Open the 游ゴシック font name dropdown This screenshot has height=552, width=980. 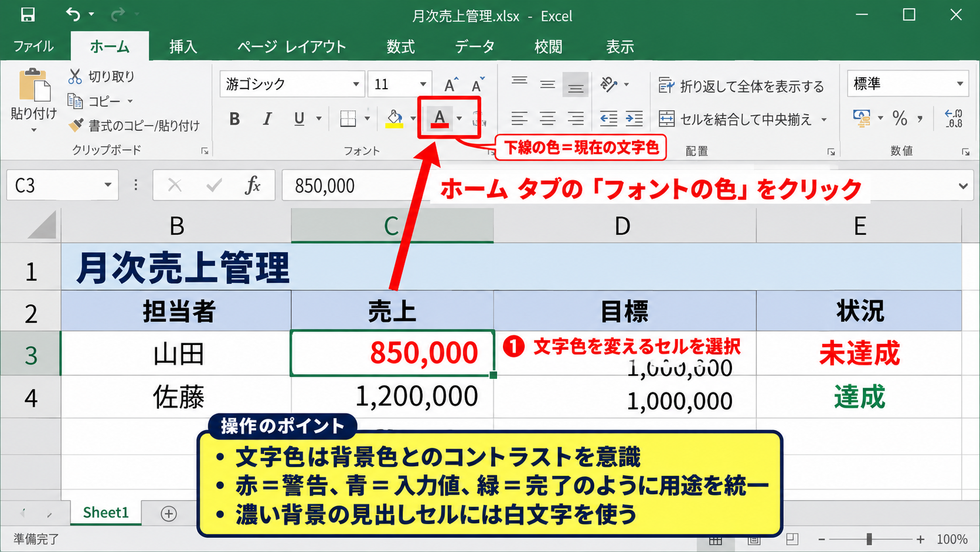356,84
